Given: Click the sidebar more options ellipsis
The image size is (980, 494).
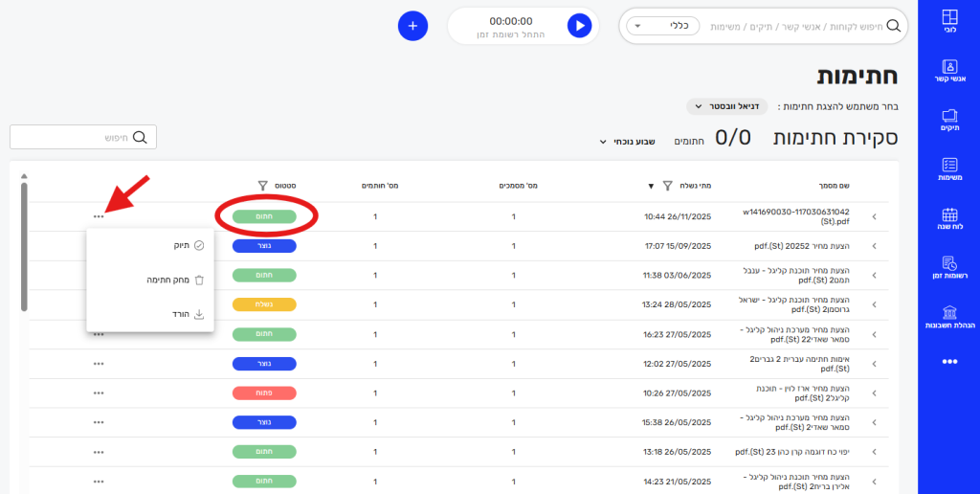Looking at the screenshot, I should [x=948, y=362].
